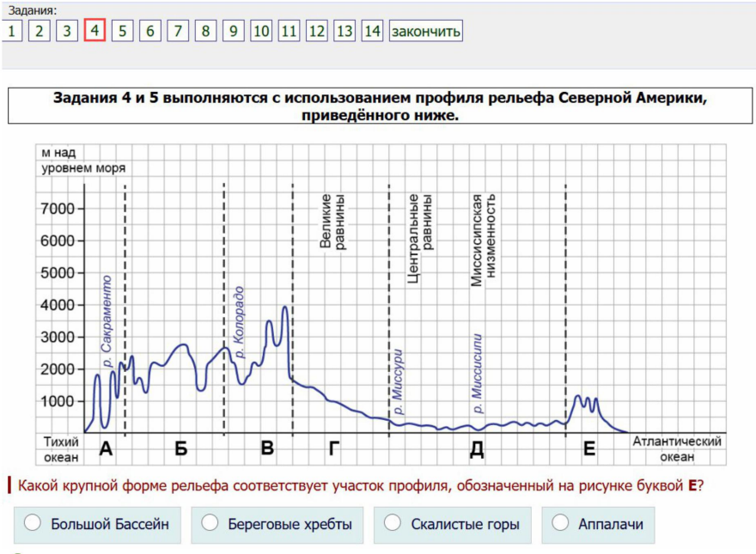This screenshot has height=554, width=756.
Task: Open task number 7
Action: point(178,32)
